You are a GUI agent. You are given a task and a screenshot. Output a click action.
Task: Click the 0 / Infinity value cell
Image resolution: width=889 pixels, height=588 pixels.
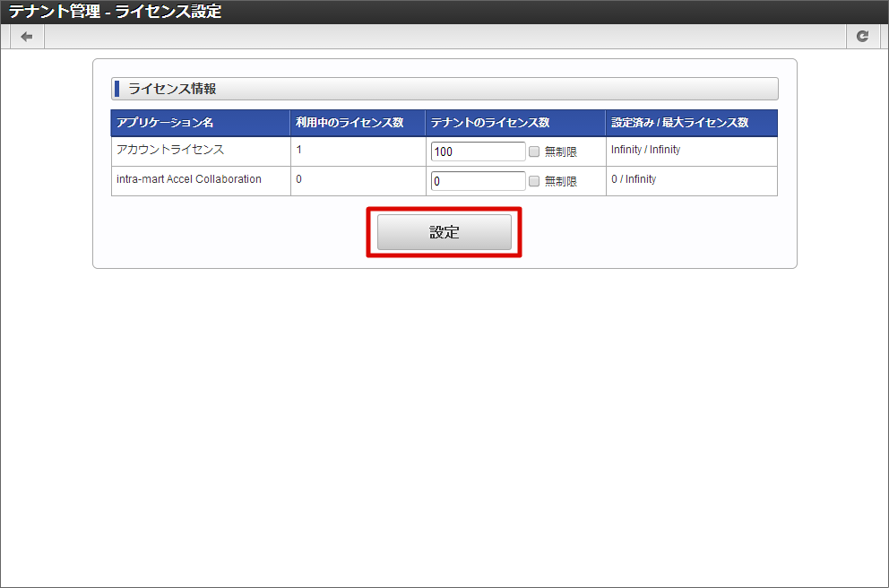[x=633, y=179]
